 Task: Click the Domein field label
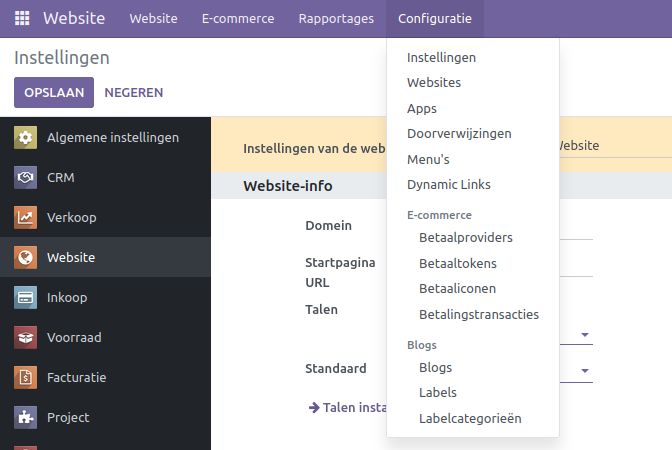[328, 225]
